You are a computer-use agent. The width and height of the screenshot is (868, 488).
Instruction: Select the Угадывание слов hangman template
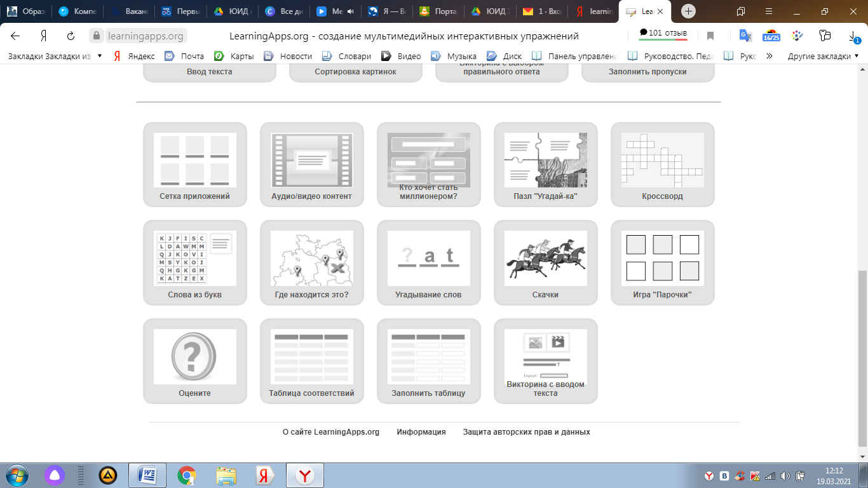[x=428, y=262]
